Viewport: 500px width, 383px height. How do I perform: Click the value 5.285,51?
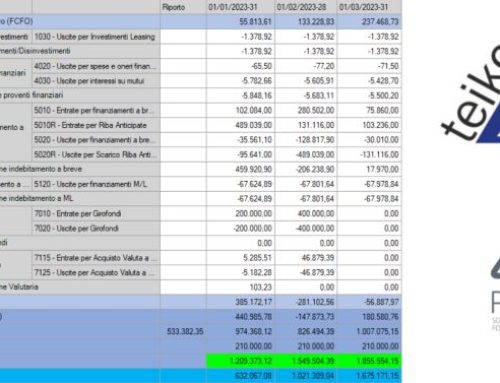click(257, 258)
